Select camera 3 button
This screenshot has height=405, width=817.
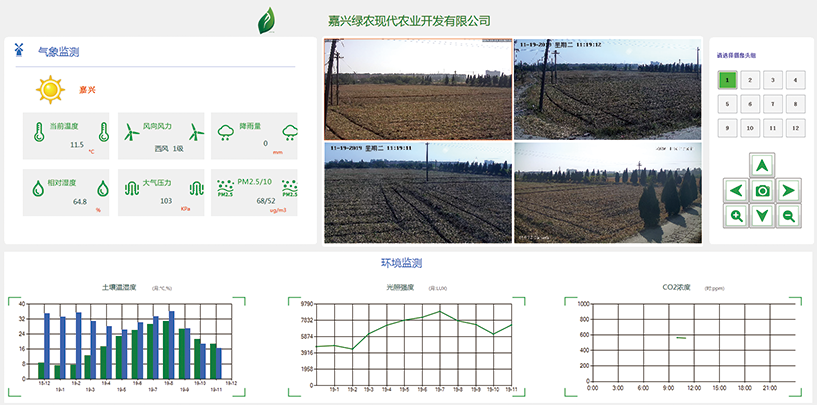(773, 80)
